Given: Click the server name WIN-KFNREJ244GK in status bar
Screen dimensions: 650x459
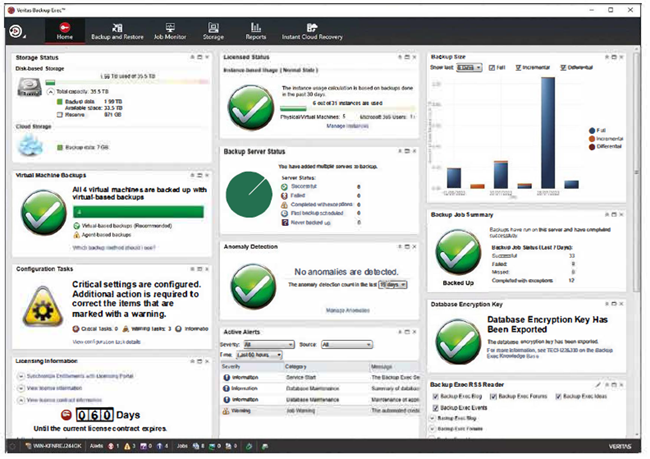Looking at the screenshot, I should (56, 446).
